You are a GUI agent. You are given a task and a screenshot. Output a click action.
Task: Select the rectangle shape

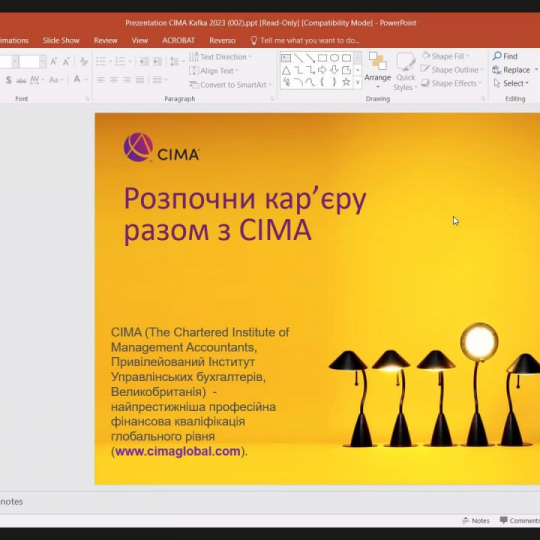pyautogui.click(x=322, y=58)
